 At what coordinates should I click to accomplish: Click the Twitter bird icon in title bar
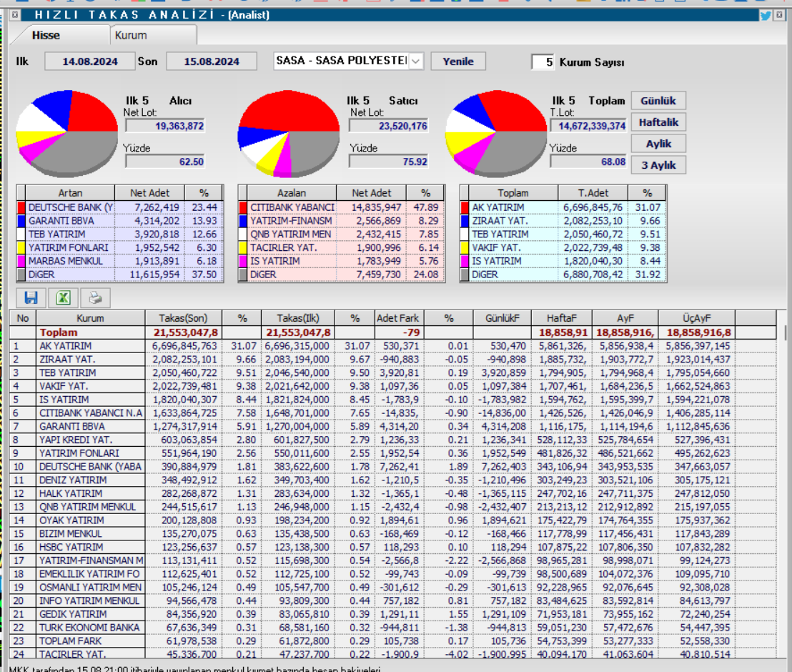pyautogui.click(x=766, y=16)
